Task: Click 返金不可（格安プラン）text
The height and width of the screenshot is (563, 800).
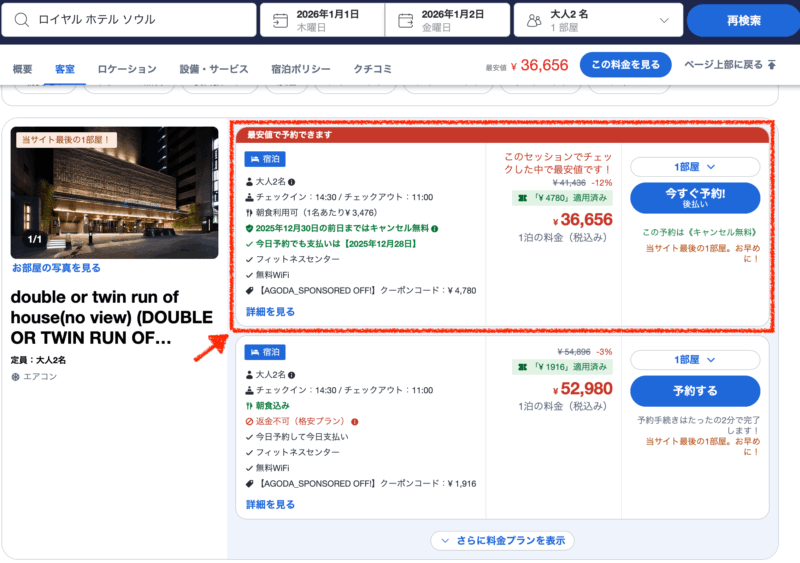Action: coord(300,422)
